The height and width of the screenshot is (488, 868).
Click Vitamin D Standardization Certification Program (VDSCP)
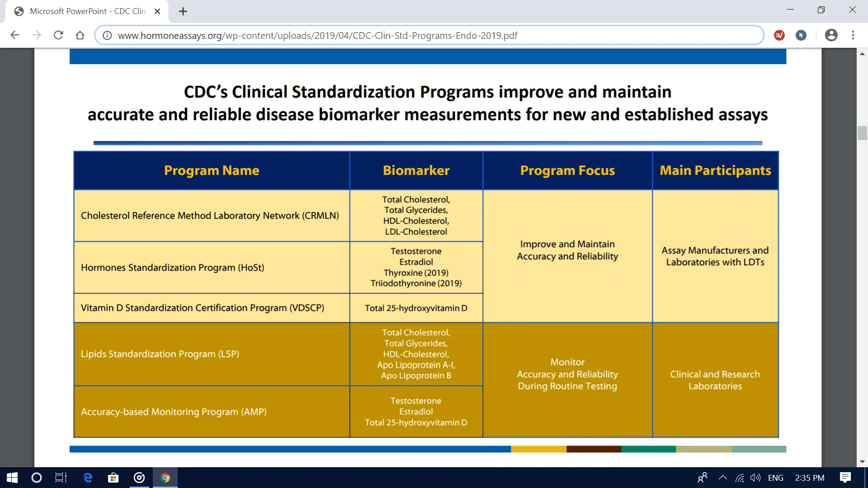(x=203, y=308)
